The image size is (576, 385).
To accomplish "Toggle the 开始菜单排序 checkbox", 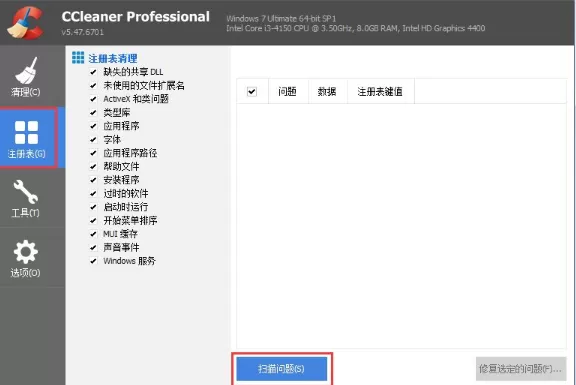I will [x=93, y=220].
